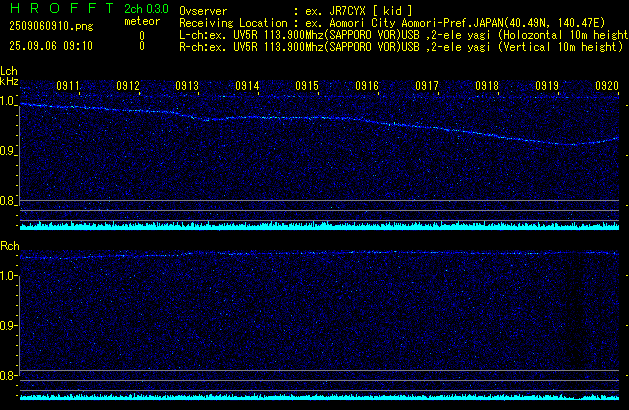This screenshot has height=410, width=629.
Task: Click the Lch cyan signal level strip
Action: [319, 225]
